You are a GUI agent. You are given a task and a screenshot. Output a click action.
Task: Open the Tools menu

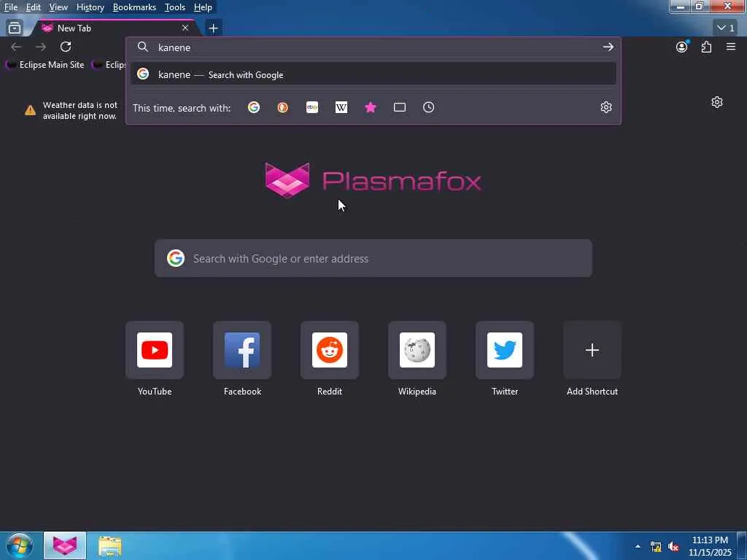(x=175, y=7)
